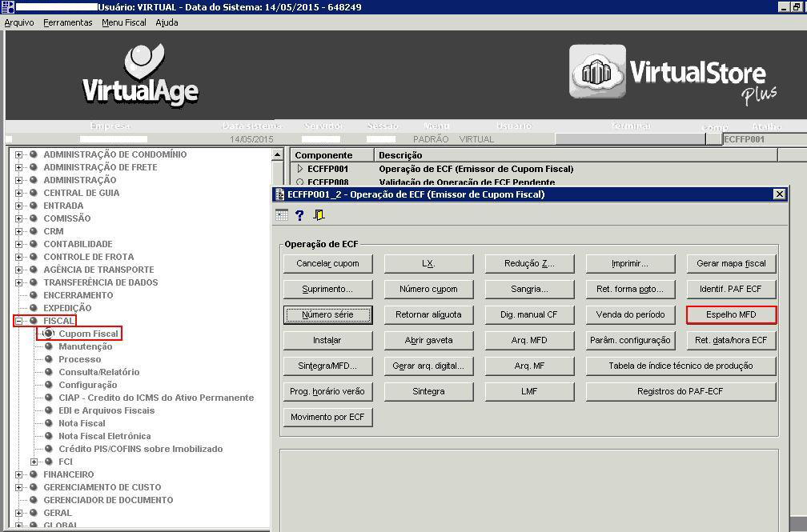Click the ECFFP001_2 dialog title icon
807x532 pixels.
[280, 194]
